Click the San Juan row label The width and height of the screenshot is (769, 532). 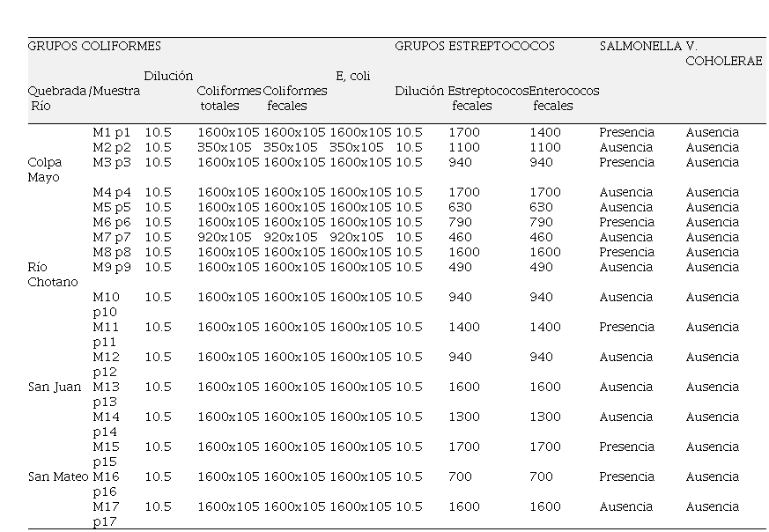tap(54, 387)
